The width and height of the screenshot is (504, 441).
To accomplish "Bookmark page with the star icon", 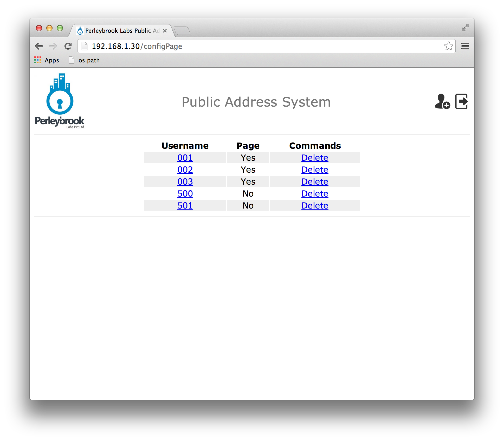I will click(449, 46).
